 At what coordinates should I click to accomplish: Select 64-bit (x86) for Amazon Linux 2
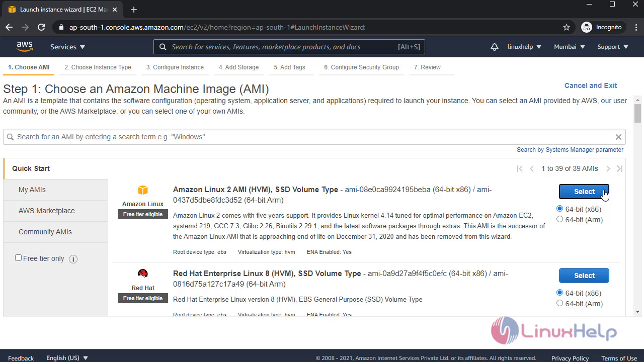tap(560, 209)
